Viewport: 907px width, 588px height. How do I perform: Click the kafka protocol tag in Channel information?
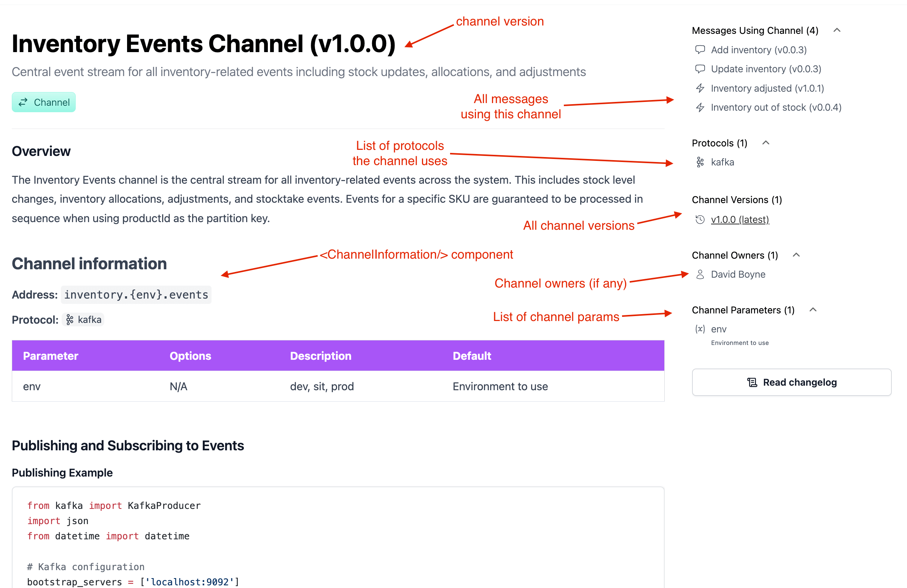click(x=83, y=319)
